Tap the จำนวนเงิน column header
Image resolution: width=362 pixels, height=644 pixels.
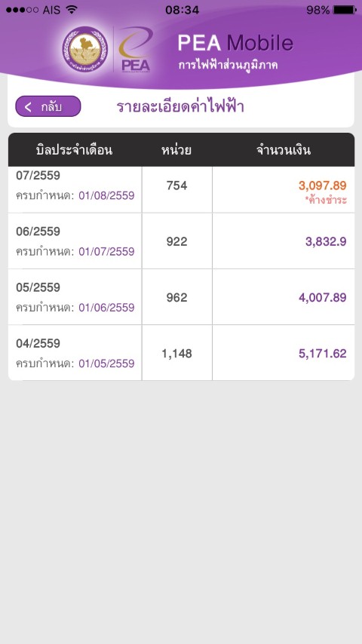(284, 150)
